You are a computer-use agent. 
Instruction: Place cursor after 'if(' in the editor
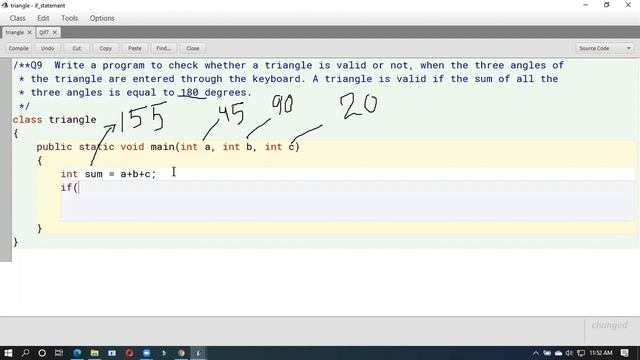78,188
